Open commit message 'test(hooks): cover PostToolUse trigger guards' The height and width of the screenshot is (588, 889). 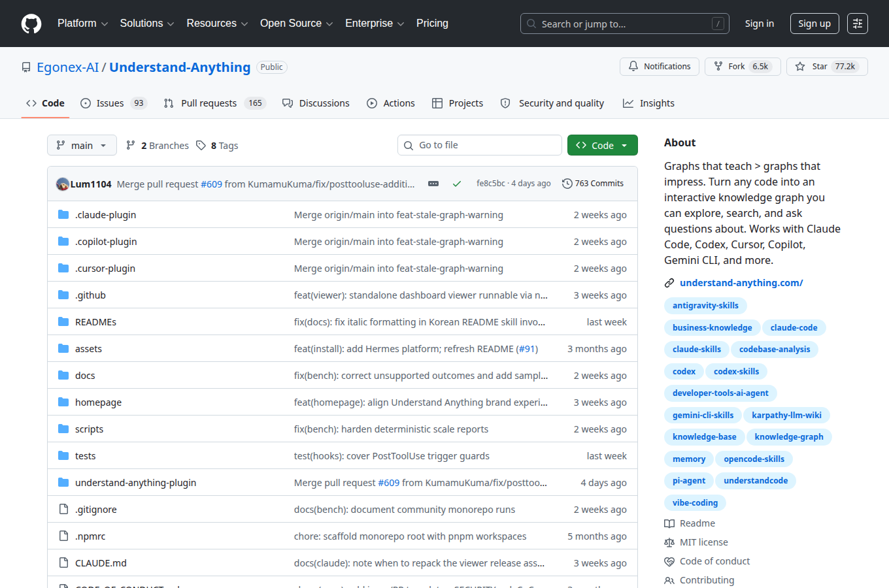(x=392, y=455)
